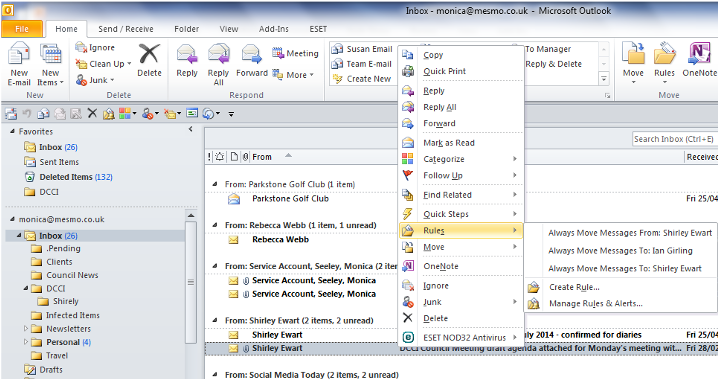Viewport: 718px width, 379px height.
Task: Open the Drafts folder
Action: (x=43, y=369)
